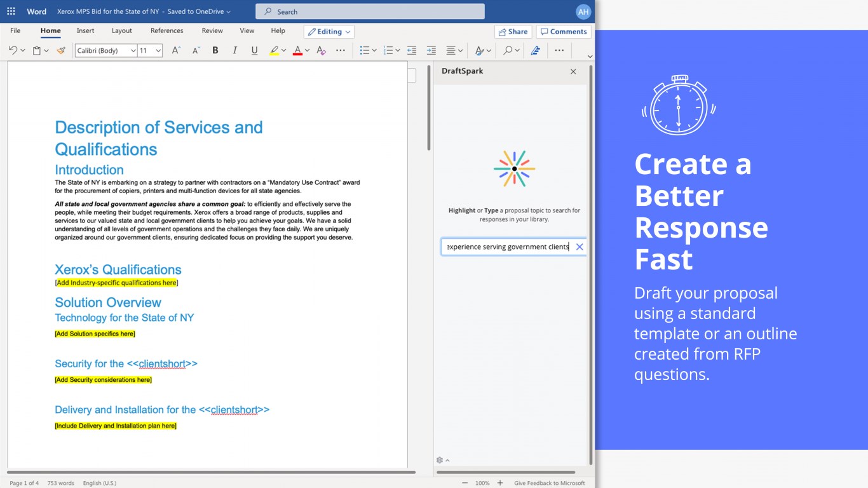868x488 pixels.
Task: Apply a numbered list
Action: 388,50
